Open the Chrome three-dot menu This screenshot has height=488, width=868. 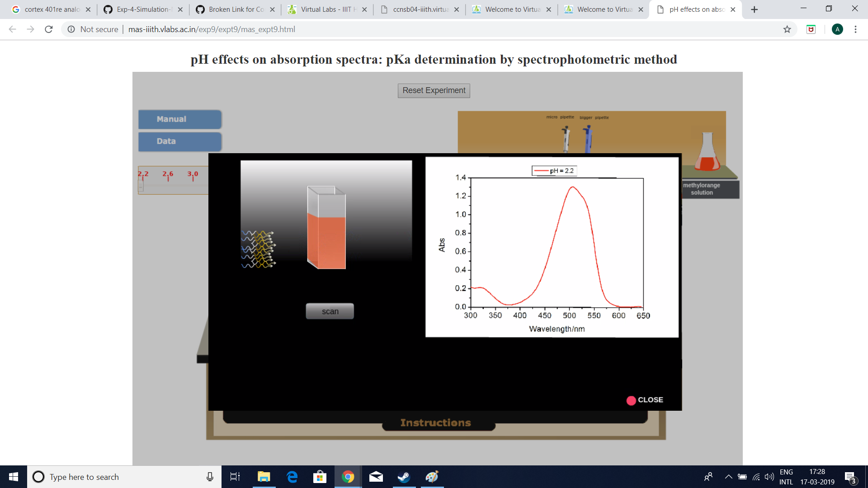click(855, 29)
